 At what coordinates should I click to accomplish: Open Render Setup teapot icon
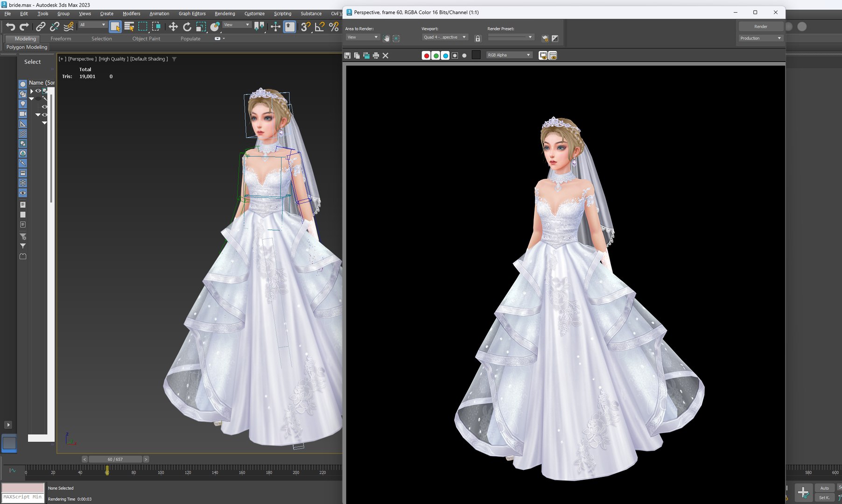[545, 38]
